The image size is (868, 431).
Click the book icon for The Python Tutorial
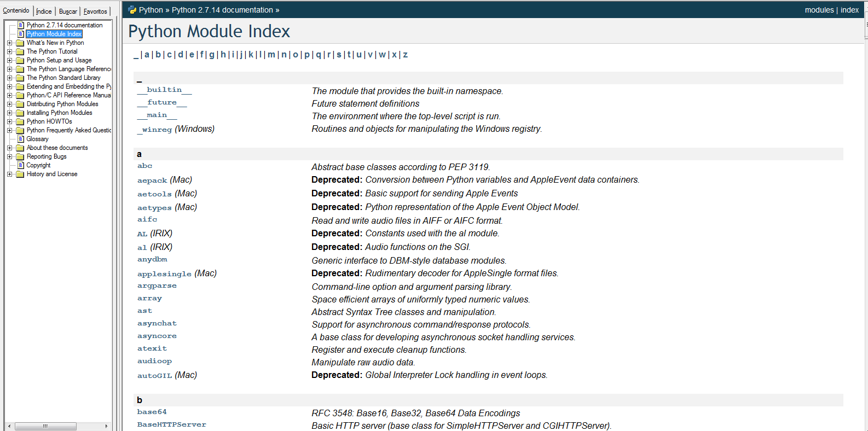coord(20,51)
